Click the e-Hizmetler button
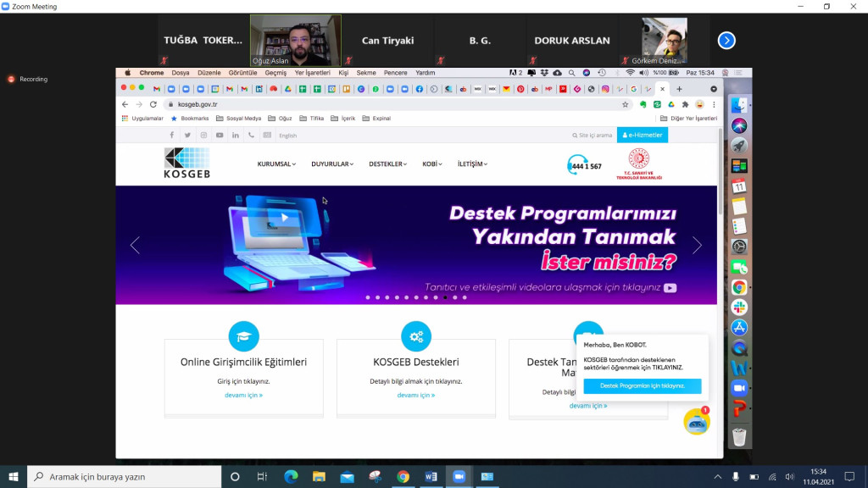The height and width of the screenshot is (488, 868). [x=642, y=135]
